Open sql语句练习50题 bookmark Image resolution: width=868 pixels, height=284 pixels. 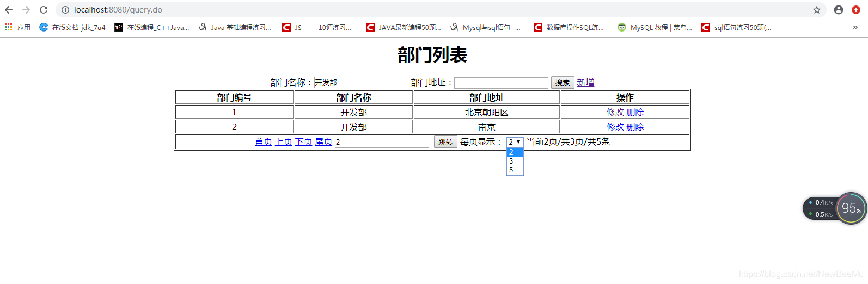point(736,27)
